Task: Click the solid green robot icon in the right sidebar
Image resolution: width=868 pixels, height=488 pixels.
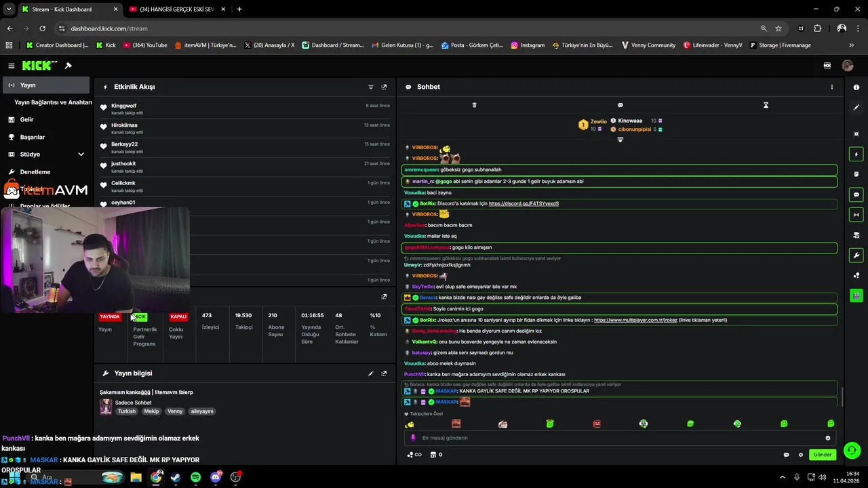Action: pos(856,296)
